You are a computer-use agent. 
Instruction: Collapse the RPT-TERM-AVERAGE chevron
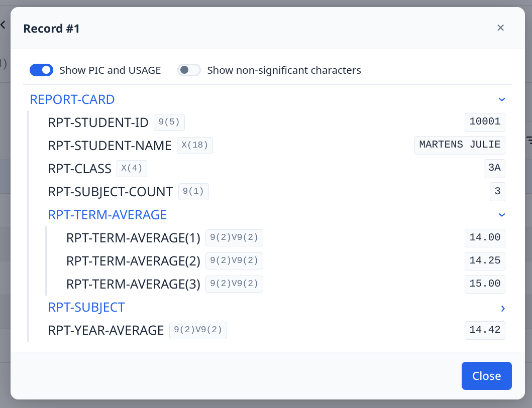click(x=502, y=215)
